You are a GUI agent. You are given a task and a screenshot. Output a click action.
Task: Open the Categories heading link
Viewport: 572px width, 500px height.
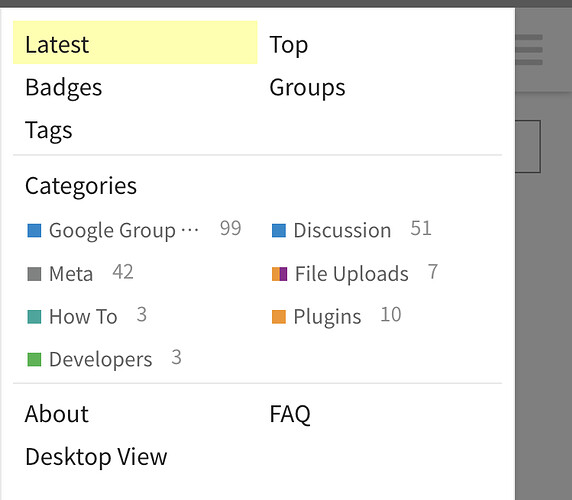pyautogui.click(x=81, y=186)
